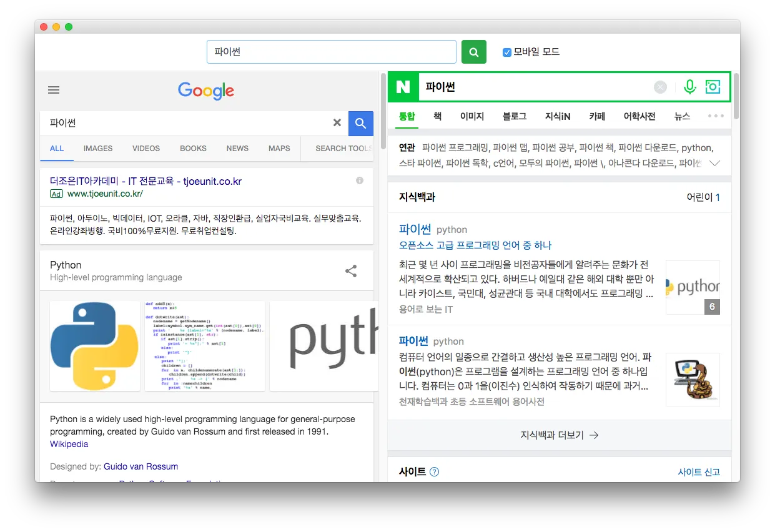775x532 pixels.
Task: Show more Naver tabs via ellipsis
Action: click(x=716, y=116)
